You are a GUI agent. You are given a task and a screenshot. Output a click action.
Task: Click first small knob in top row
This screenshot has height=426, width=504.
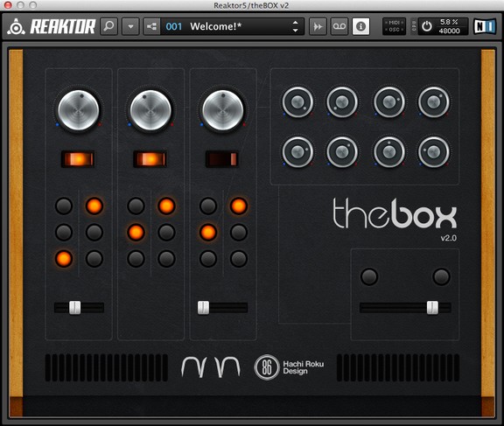click(x=297, y=102)
